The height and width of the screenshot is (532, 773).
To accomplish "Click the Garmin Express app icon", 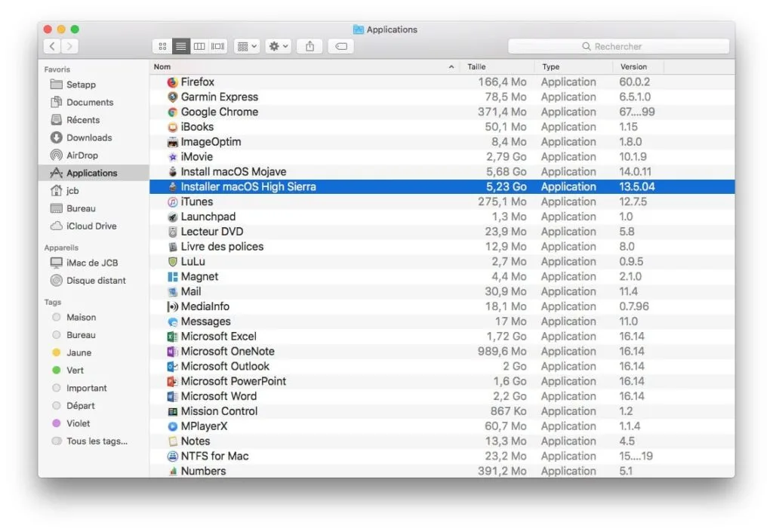I will click(172, 97).
